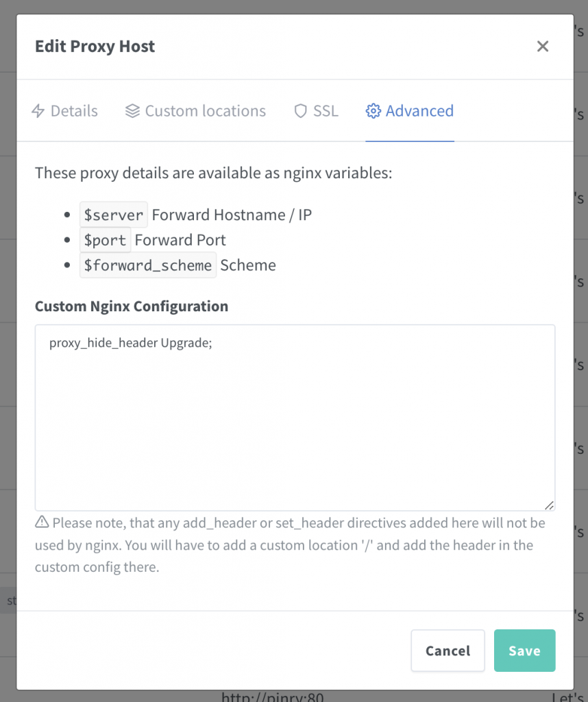The height and width of the screenshot is (702, 588).
Task: Save the proxy host changes
Action: tap(524, 650)
